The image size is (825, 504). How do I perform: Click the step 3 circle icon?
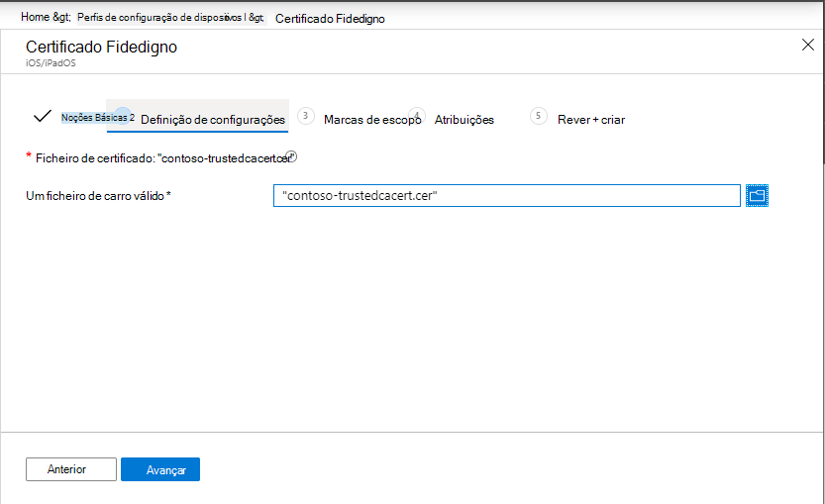306,116
